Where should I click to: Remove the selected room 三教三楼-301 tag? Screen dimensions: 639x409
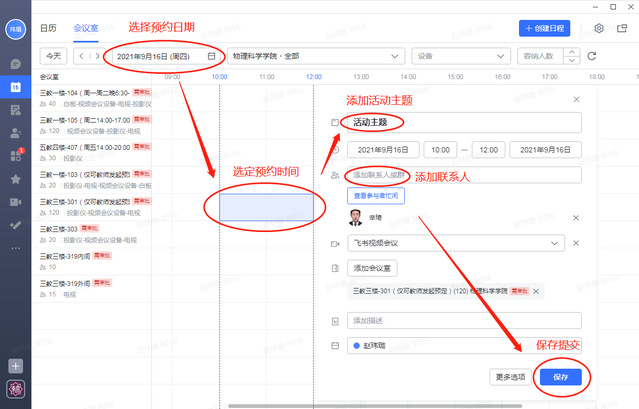coord(536,291)
